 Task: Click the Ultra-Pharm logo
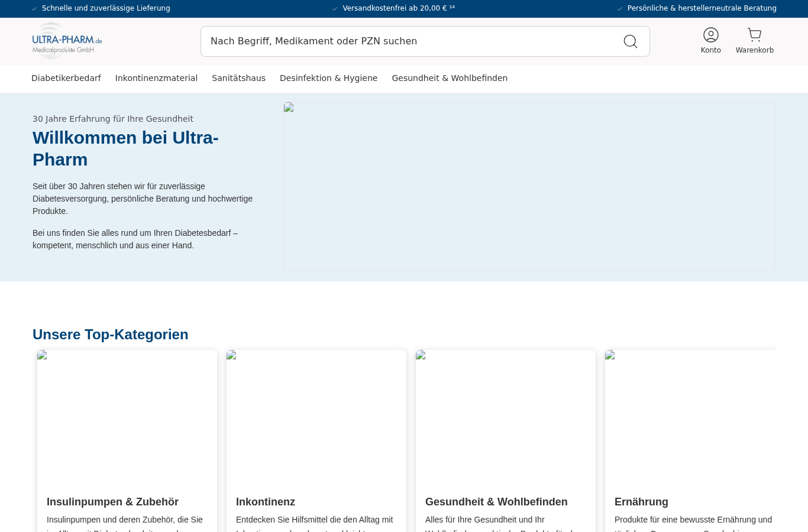coord(67,41)
